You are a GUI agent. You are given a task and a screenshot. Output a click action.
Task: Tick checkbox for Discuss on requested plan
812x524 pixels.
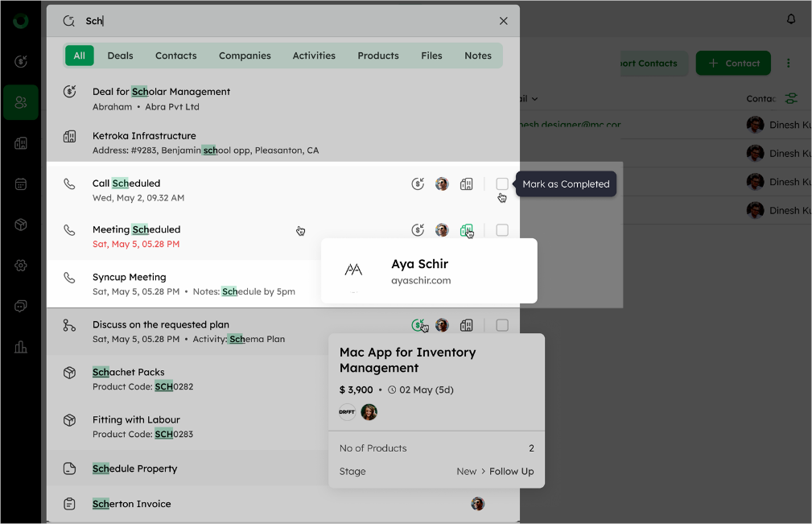tap(502, 325)
